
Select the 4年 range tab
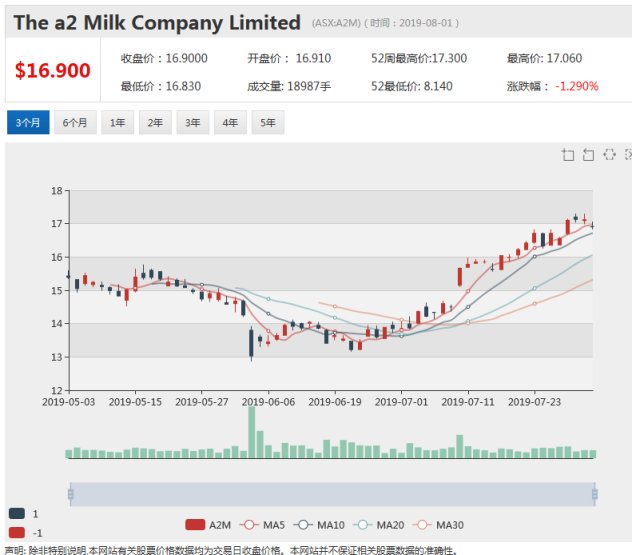tap(230, 122)
